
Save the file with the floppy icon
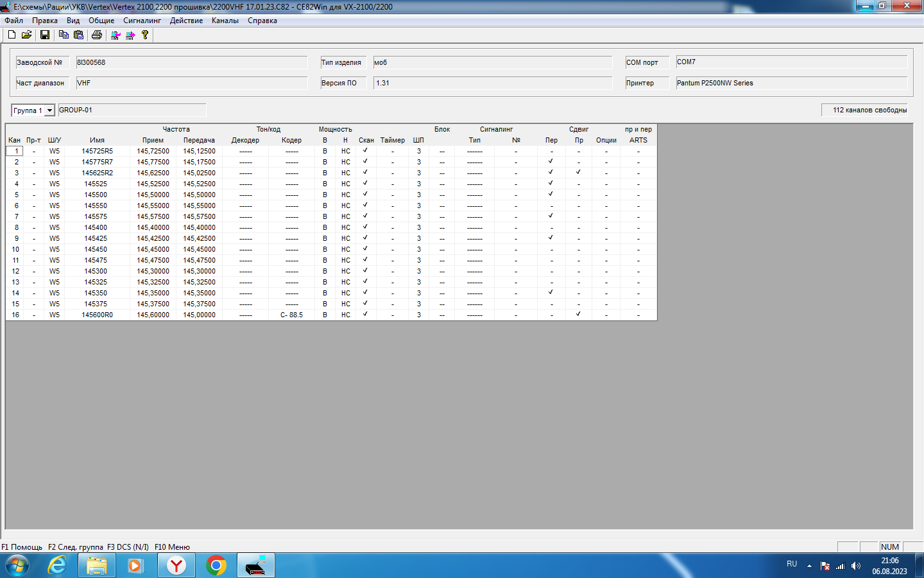[x=45, y=35]
